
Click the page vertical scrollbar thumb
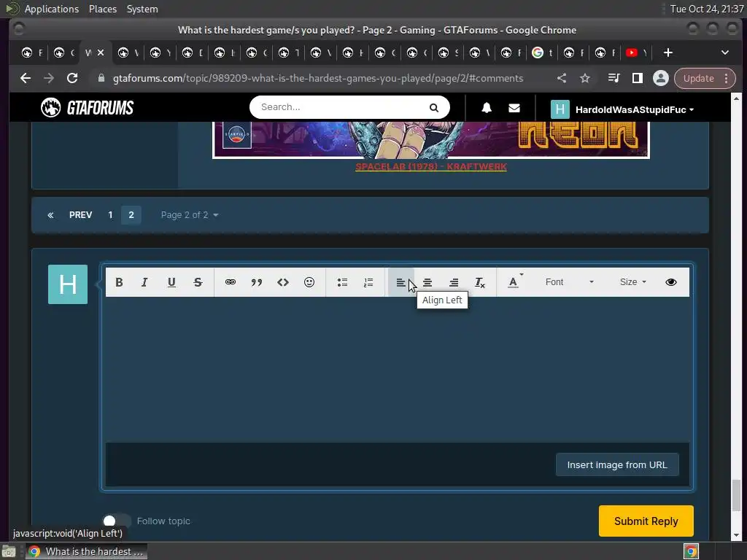(x=736, y=495)
